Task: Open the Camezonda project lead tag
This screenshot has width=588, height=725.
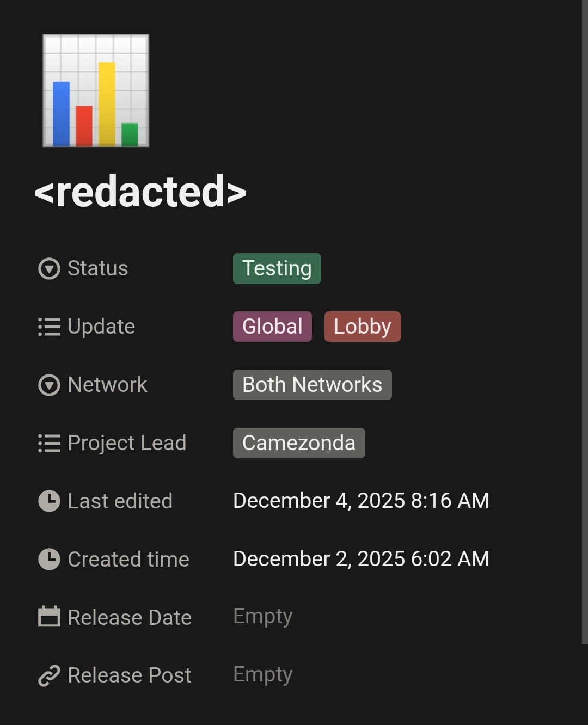Action: pos(299,443)
